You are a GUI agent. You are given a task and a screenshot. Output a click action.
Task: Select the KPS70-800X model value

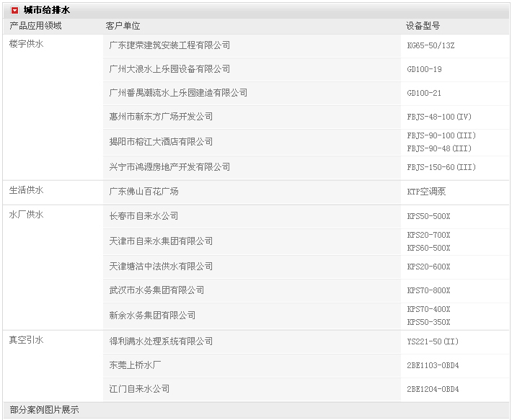point(428,290)
